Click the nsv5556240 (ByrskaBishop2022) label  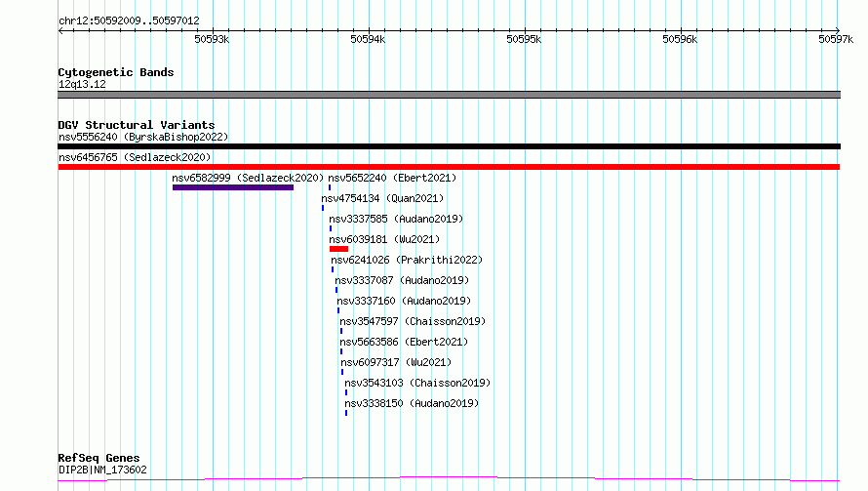point(143,137)
